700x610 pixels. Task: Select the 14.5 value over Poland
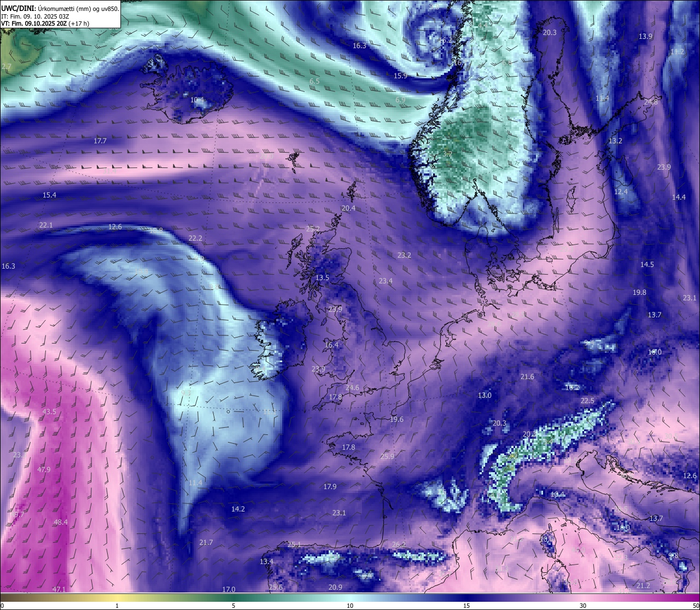(647, 264)
